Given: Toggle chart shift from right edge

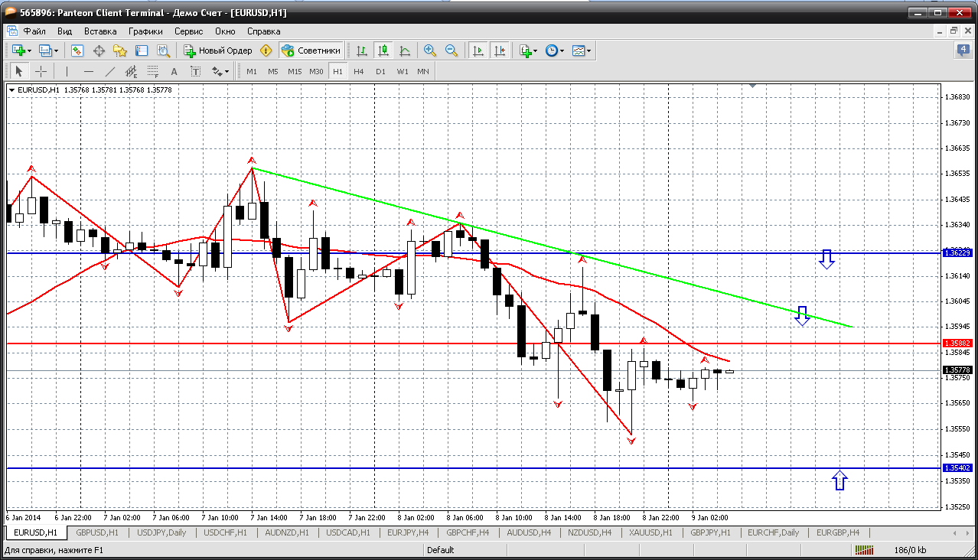Looking at the screenshot, I should click(500, 50).
